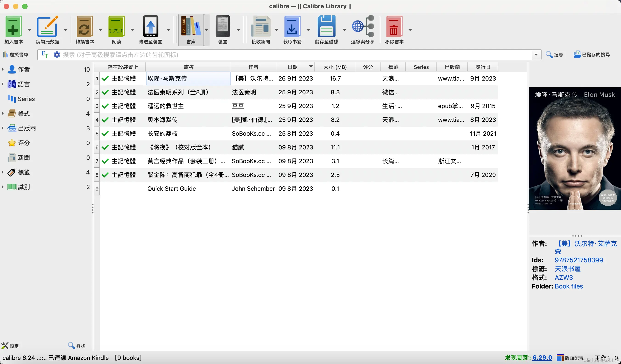This screenshot has height=364, width=621.
Task: Sort by Author (作者) column header
Action: click(x=253, y=67)
